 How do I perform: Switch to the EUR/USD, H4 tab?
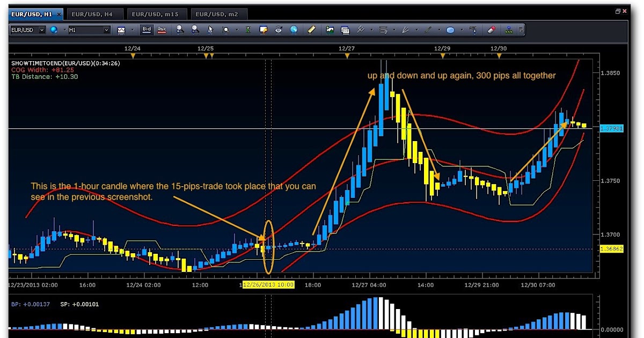click(x=96, y=13)
